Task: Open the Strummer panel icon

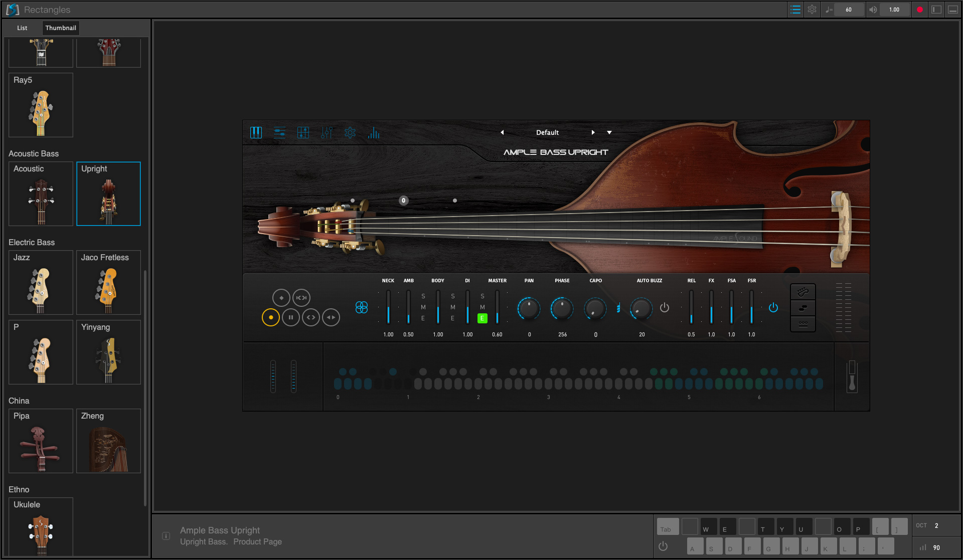Action: tap(279, 132)
